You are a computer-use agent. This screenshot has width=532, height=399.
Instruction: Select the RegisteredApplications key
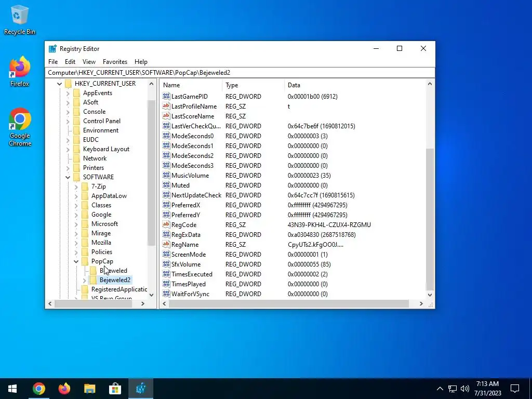(x=119, y=289)
